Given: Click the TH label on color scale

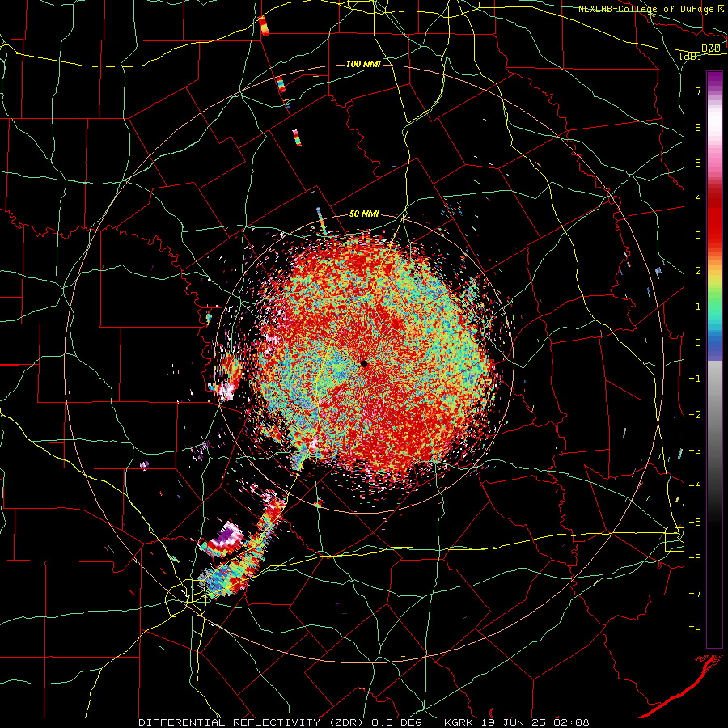Looking at the screenshot, I should pos(695,630).
